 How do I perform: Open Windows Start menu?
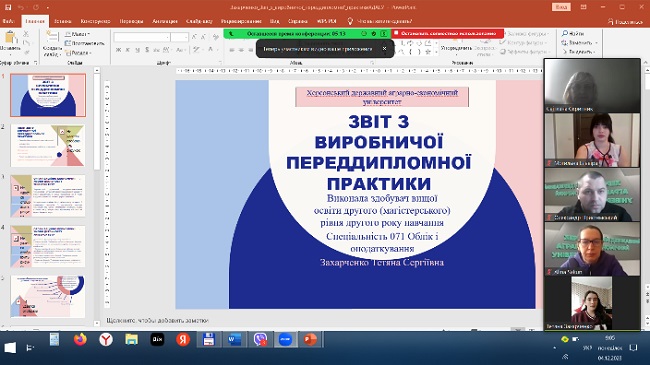pos(10,348)
